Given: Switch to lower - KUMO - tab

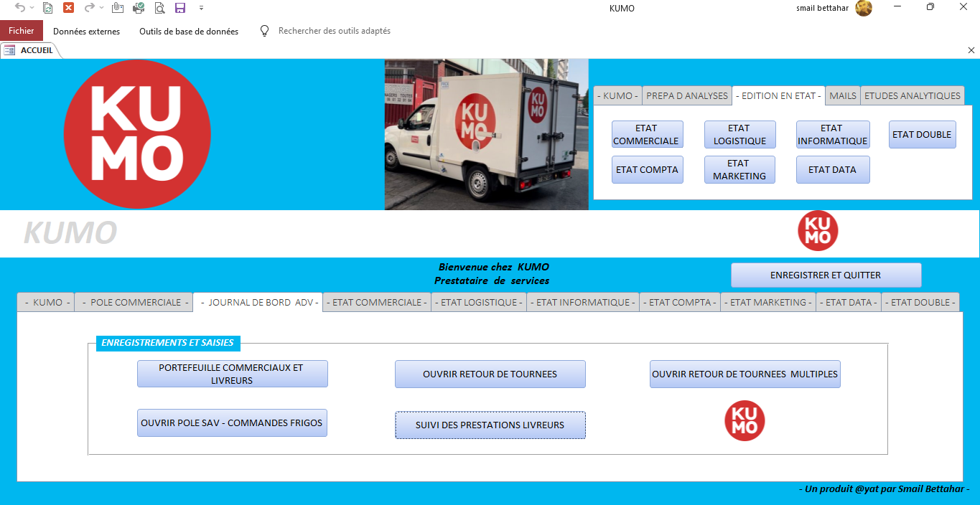Looking at the screenshot, I should point(46,302).
